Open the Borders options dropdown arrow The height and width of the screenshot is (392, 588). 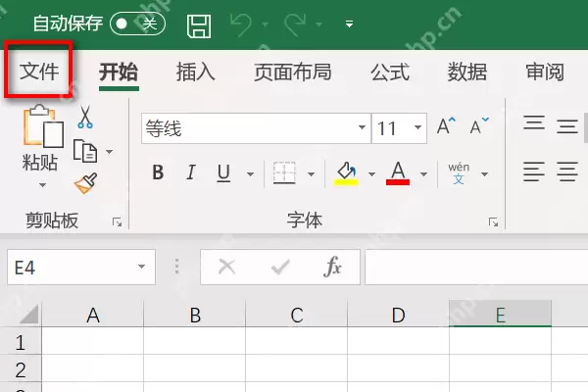(311, 174)
